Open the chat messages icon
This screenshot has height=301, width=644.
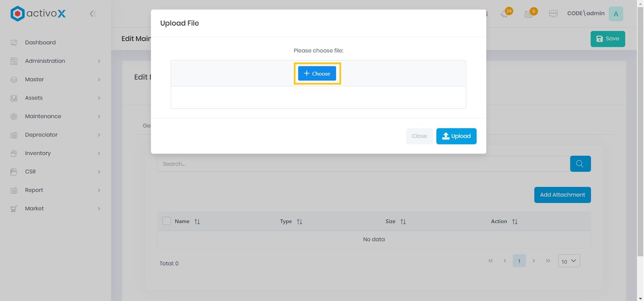[553, 14]
